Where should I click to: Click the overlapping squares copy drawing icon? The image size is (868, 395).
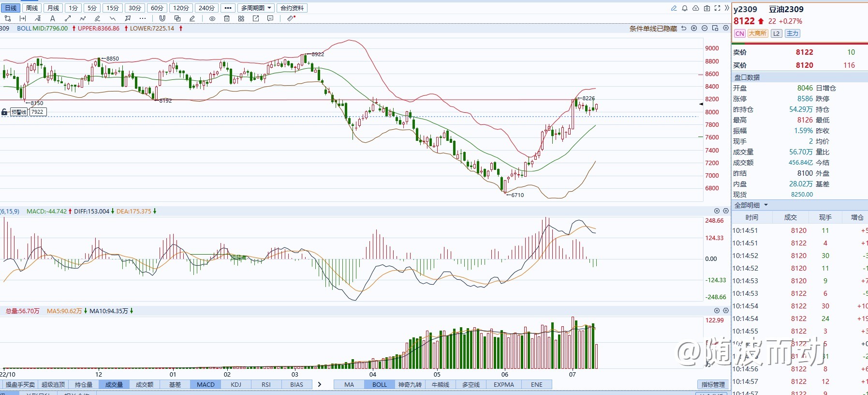click(x=177, y=18)
